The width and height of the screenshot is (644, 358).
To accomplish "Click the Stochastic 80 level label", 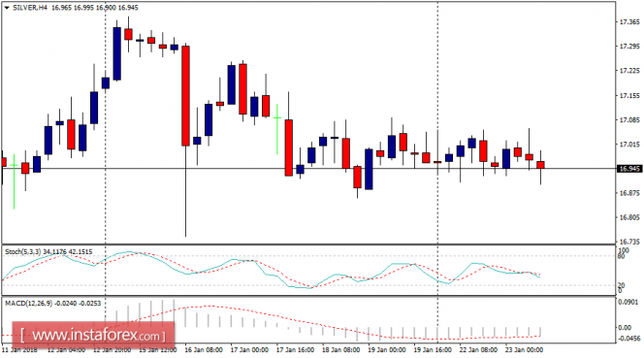I will tap(621, 256).
